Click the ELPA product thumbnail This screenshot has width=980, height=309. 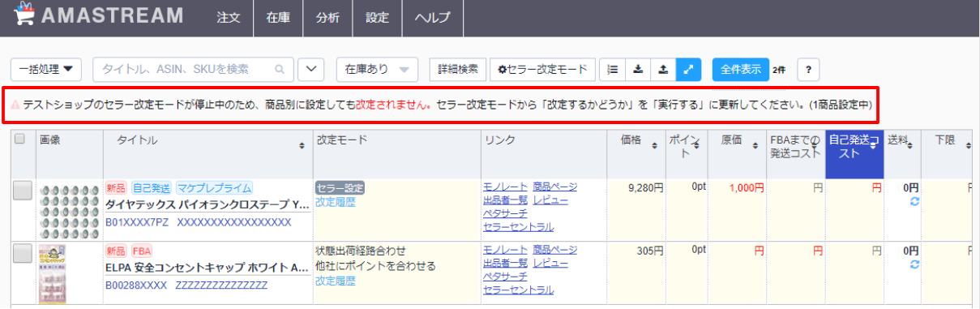coord(52,274)
